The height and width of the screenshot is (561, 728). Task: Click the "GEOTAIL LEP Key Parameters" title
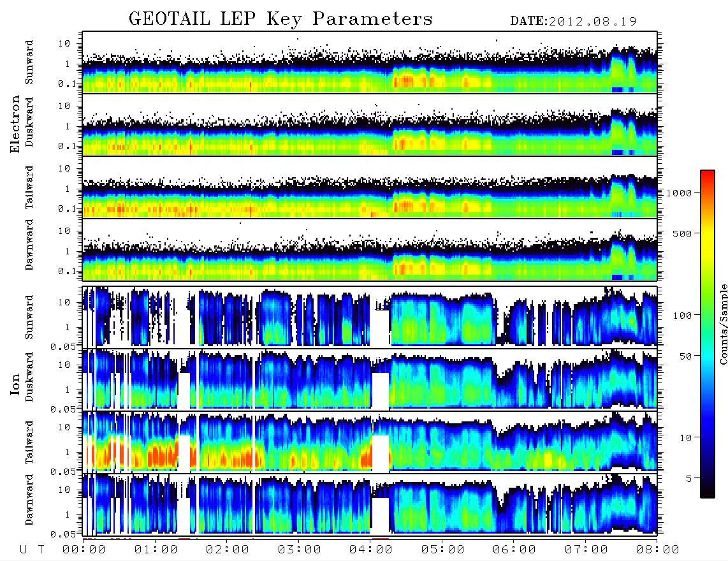point(280,20)
